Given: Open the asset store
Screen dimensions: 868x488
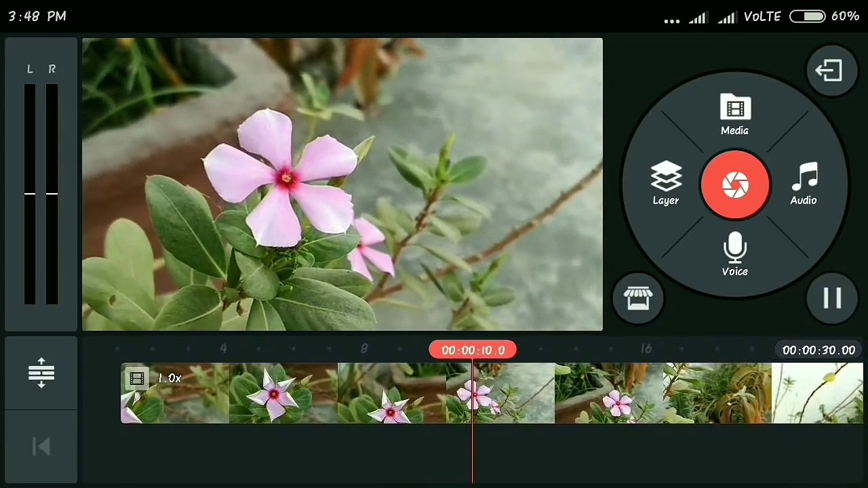Looking at the screenshot, I should (x=638, y=298).
